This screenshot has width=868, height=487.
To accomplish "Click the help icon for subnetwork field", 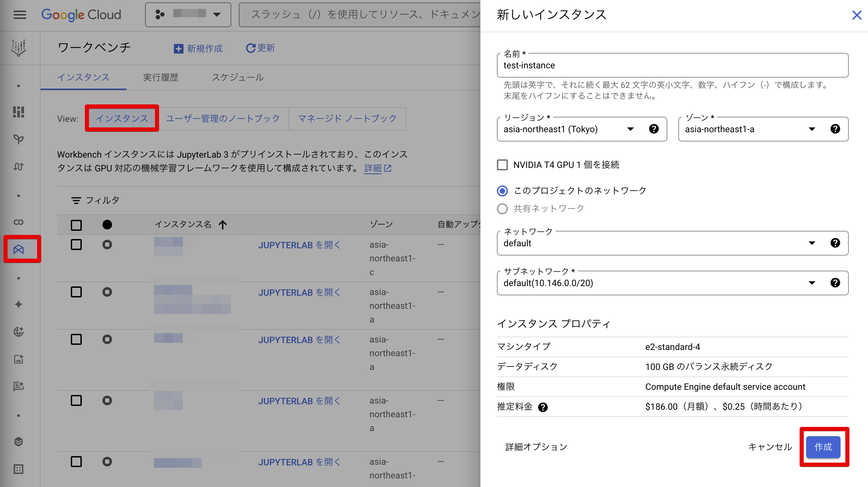I will pyautogui.click(x=835, y=283).
